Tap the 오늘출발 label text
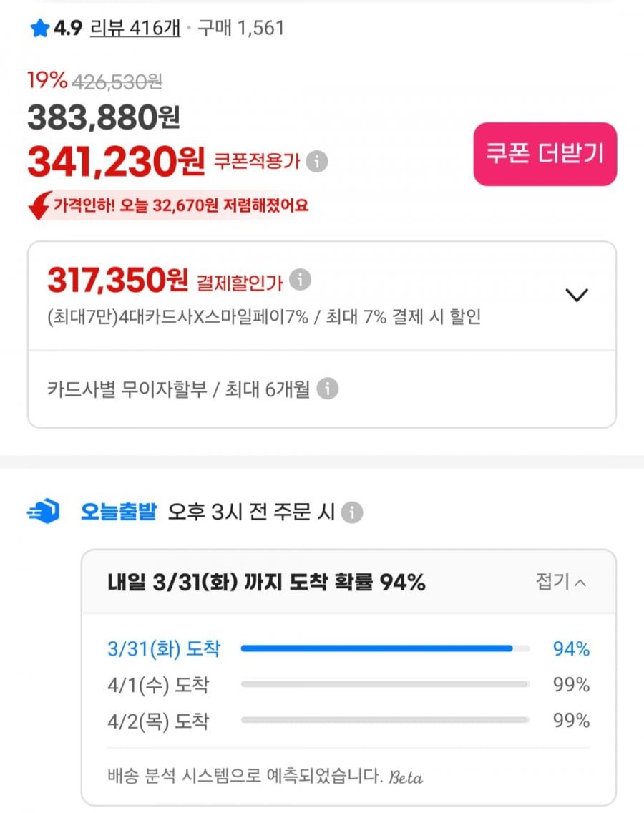 click(x=119, y=512)
